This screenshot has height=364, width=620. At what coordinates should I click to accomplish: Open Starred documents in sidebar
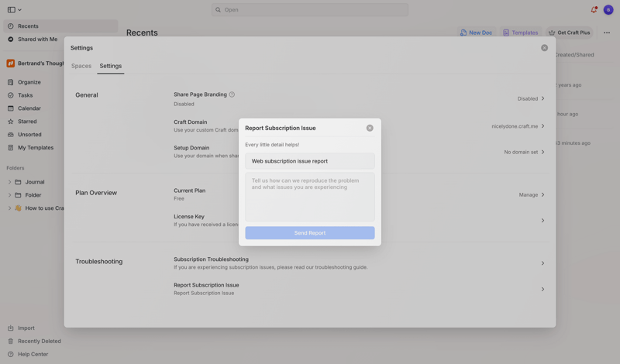click(27, 122)
